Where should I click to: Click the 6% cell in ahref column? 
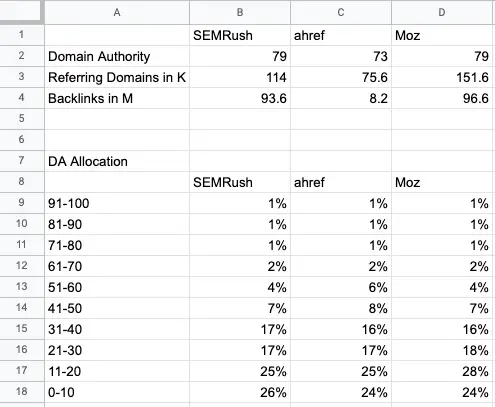[x=341, y=287]
